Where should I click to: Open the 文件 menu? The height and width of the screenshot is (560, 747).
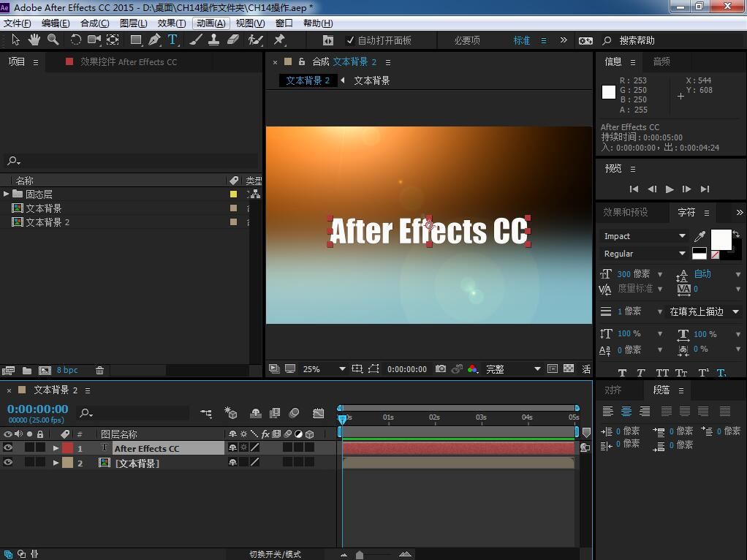[x=17, y=23]
